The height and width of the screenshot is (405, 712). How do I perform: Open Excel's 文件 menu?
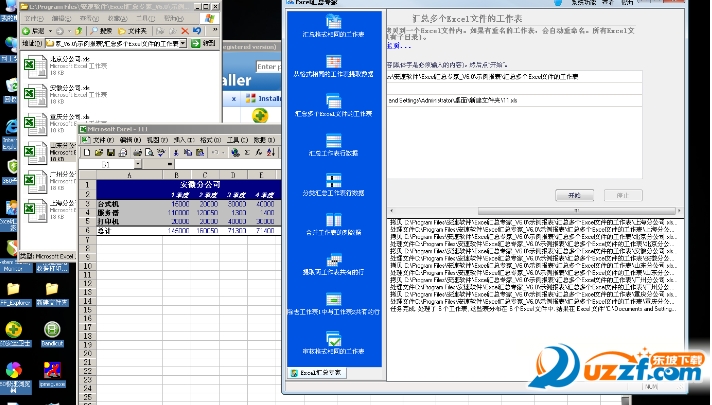click(102, 140)
